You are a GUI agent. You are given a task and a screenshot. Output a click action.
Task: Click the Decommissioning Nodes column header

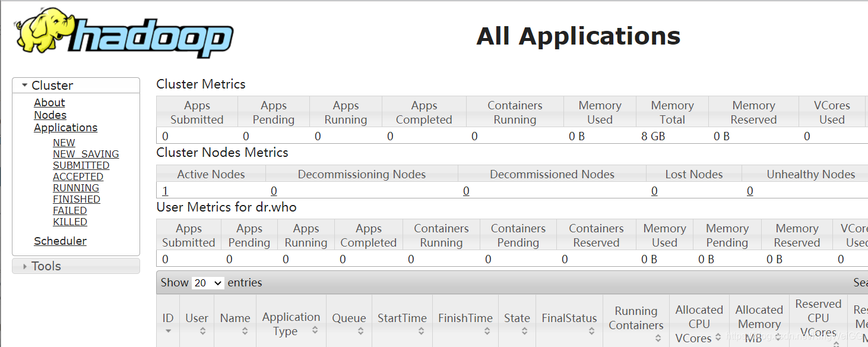click(362, 174)
